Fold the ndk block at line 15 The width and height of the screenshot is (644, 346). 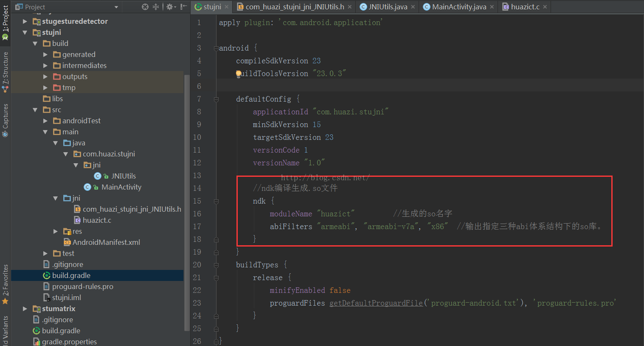pyautogui.click(x=216, y=201)
